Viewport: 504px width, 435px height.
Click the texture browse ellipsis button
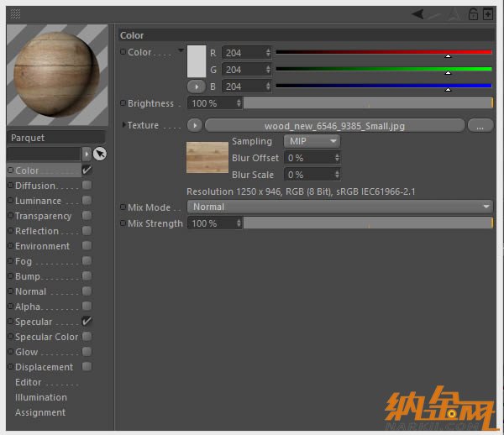click(480, 126)
